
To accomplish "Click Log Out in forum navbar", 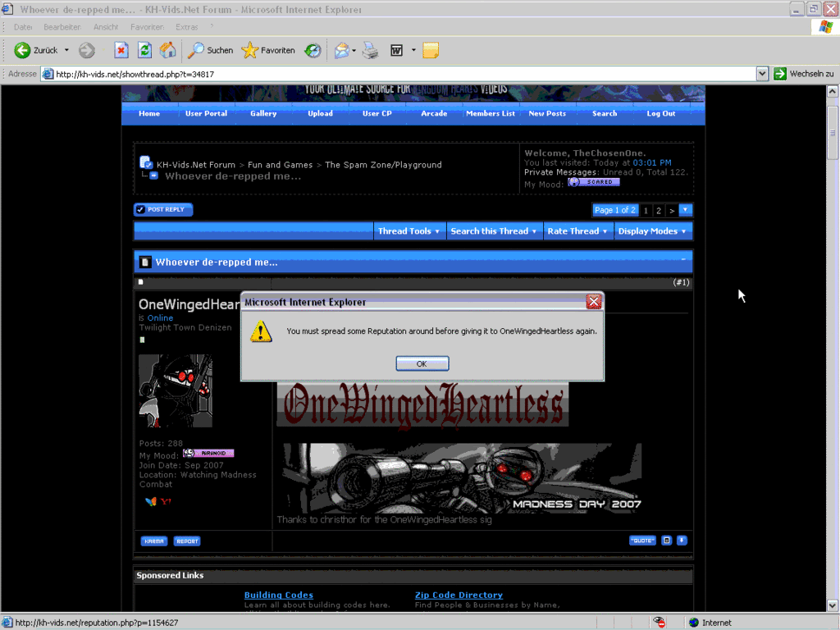I will click(x=661, y=113).
